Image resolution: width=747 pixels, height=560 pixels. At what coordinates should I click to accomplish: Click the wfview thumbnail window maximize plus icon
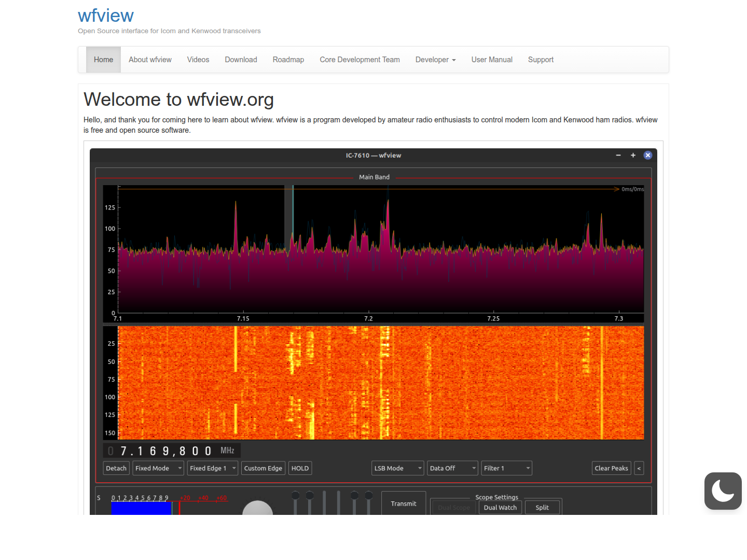point(633,155)
